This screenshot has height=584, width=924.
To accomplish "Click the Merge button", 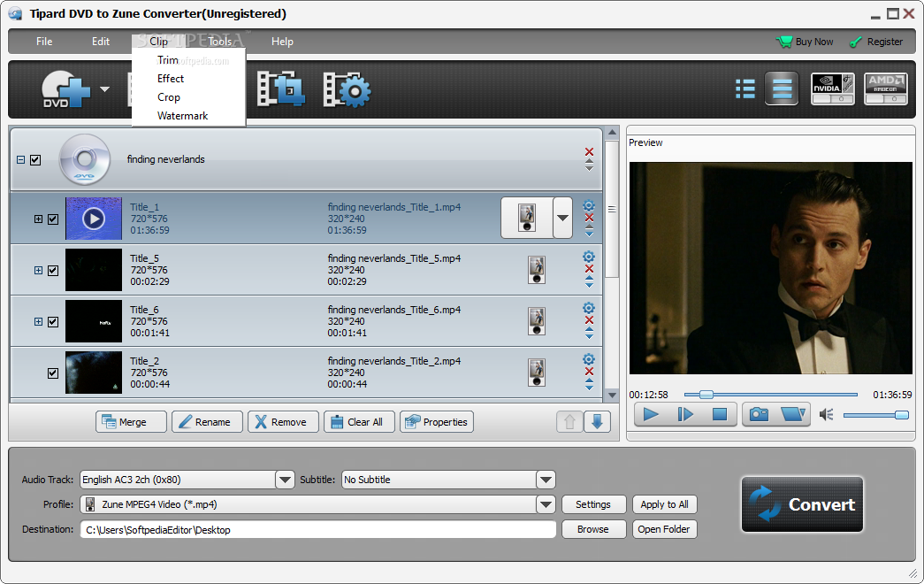I will pos(131,422).
